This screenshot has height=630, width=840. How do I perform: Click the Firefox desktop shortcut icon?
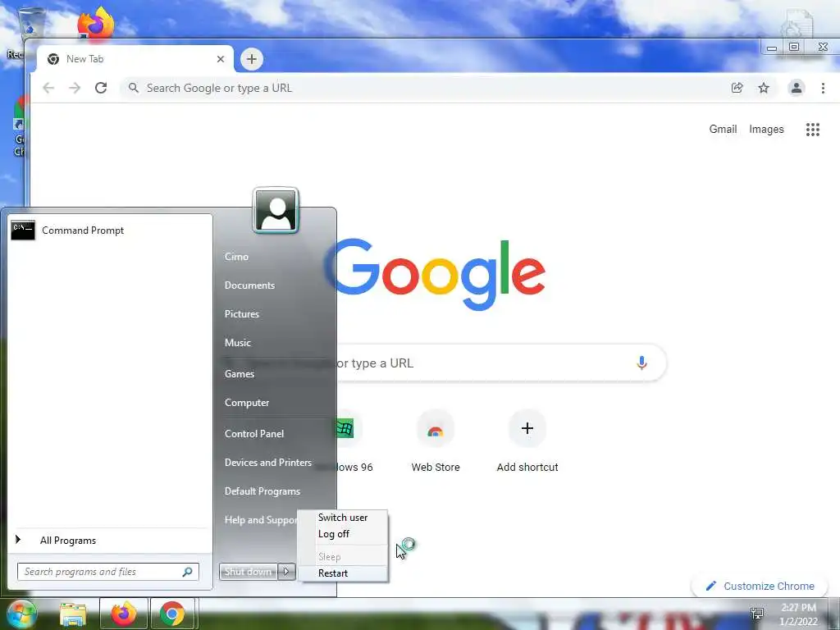(96, 22)
